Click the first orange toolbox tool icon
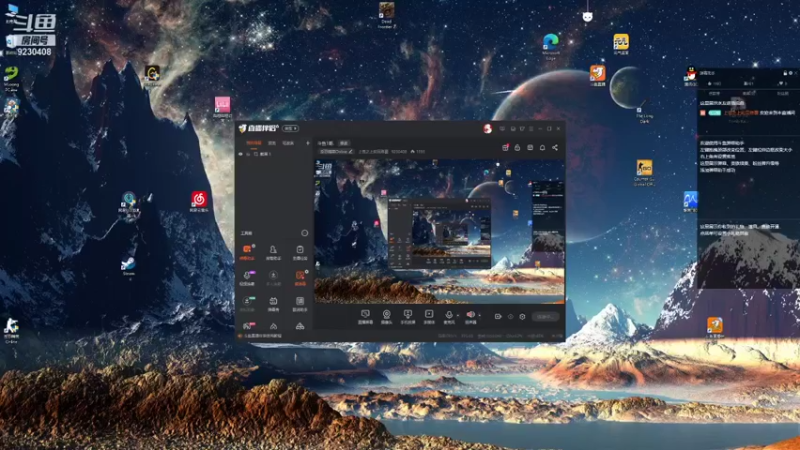The image size is (800, 450). click(x=247, y=252)
